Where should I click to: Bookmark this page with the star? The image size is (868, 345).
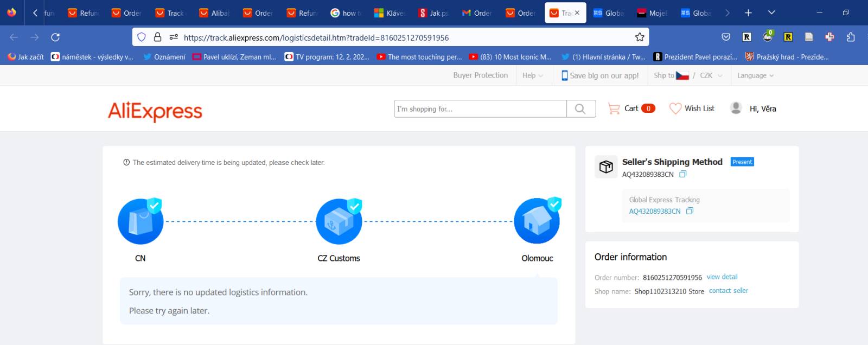[640, 37]
